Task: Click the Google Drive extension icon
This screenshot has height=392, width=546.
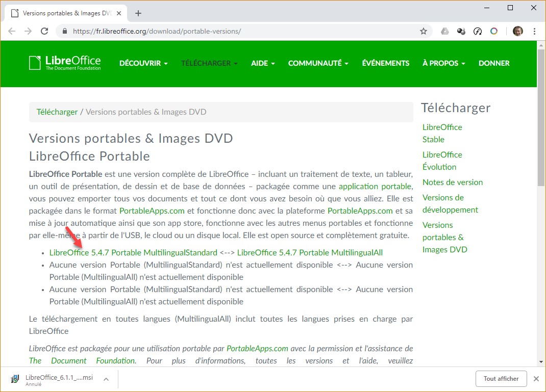Action: click(445, 31)
